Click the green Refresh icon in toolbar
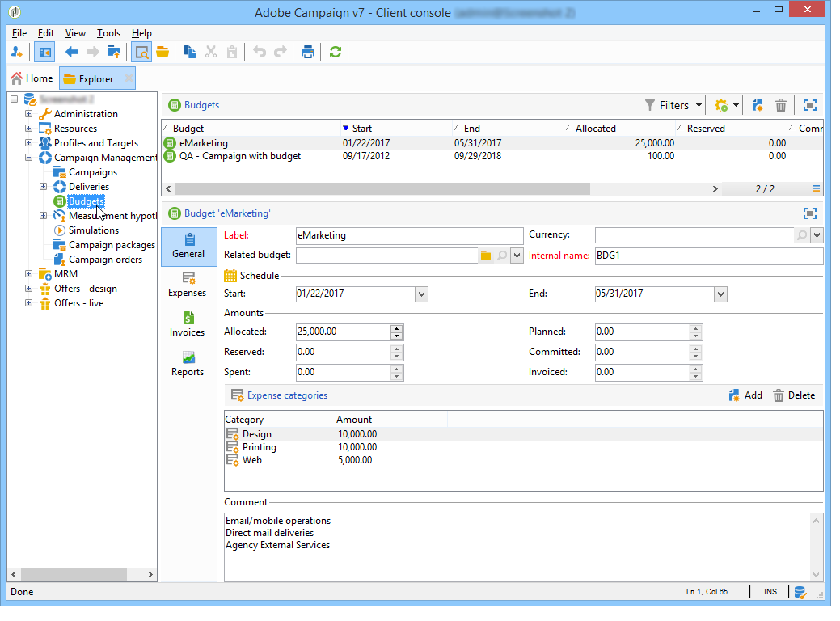The width and height of the screenshot is (840, 621). tap(335, 52)
